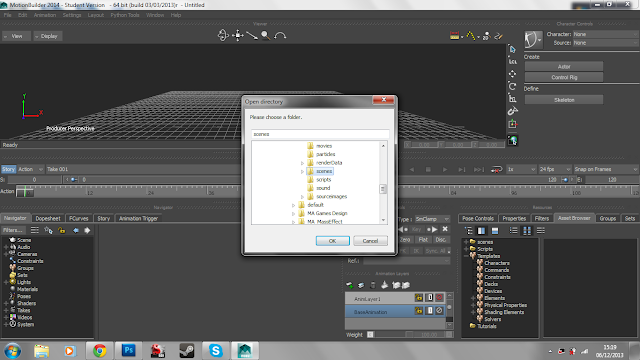Switch to the Pose Controls tab
This screenshot has height=360, width=640.
point(478,218)
